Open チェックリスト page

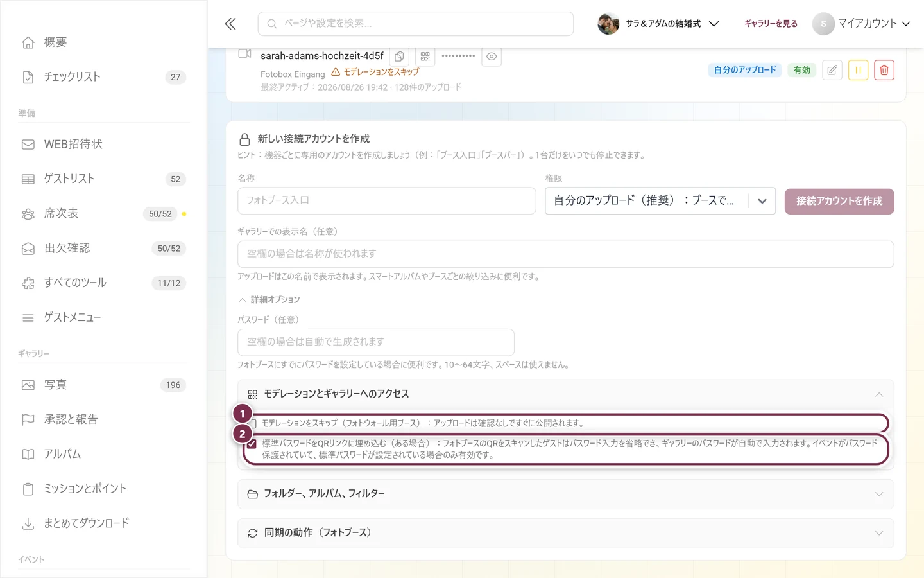click(104, 77)
